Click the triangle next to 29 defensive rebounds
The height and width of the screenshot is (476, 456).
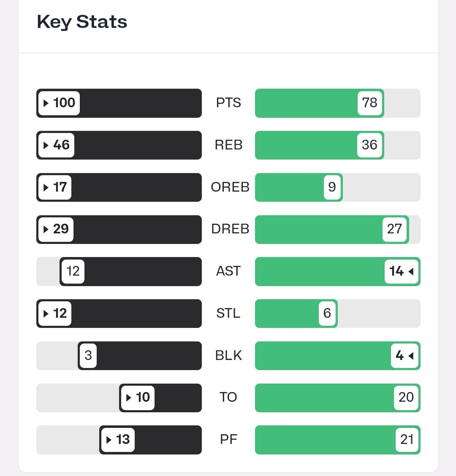(x=46, y=229)
